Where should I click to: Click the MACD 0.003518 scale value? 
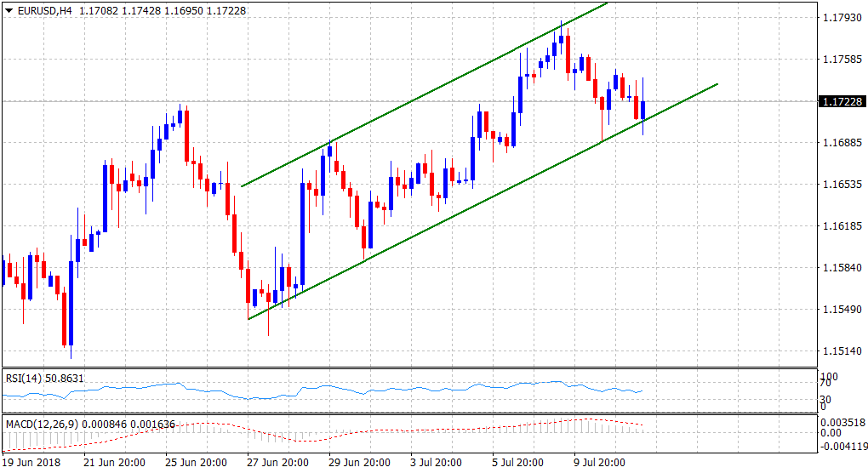pos(844,420)
